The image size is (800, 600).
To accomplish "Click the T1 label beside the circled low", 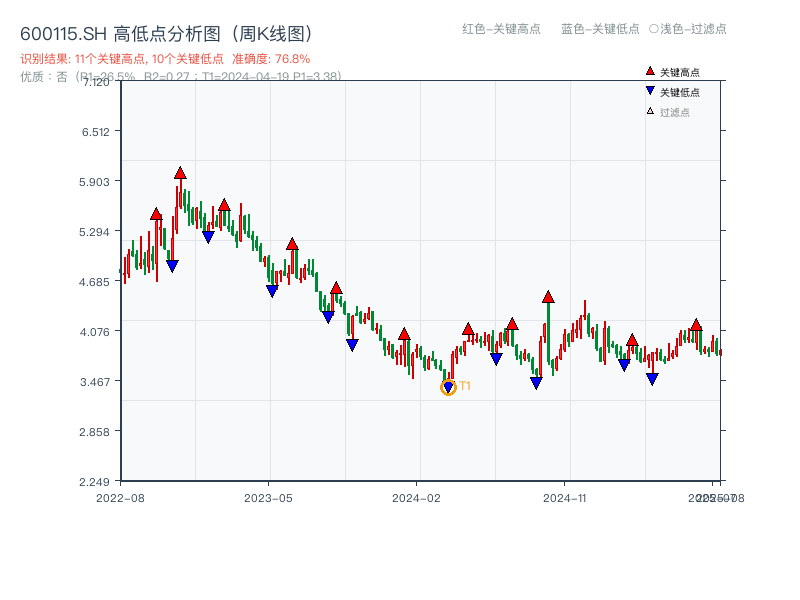I will [x=465, y=386].
